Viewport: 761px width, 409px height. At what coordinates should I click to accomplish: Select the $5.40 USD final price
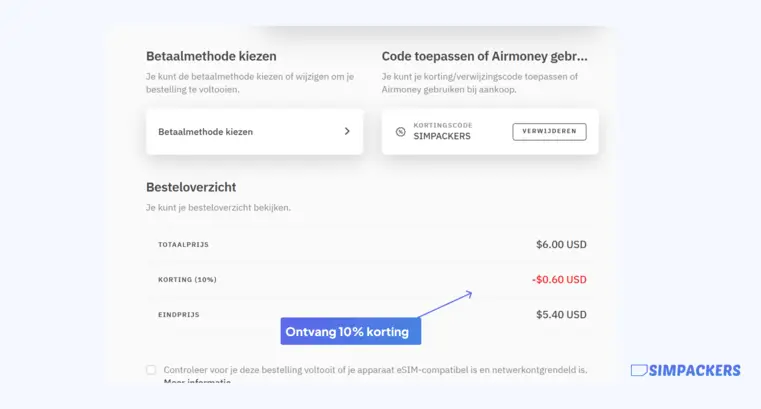tap(561, 314)
